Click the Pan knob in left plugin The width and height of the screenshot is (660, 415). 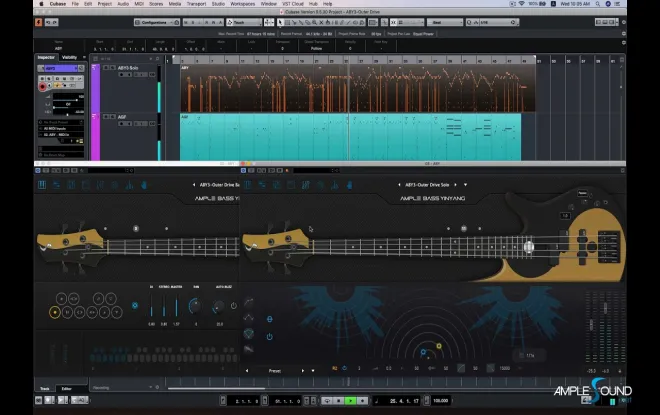pos(195,306)
